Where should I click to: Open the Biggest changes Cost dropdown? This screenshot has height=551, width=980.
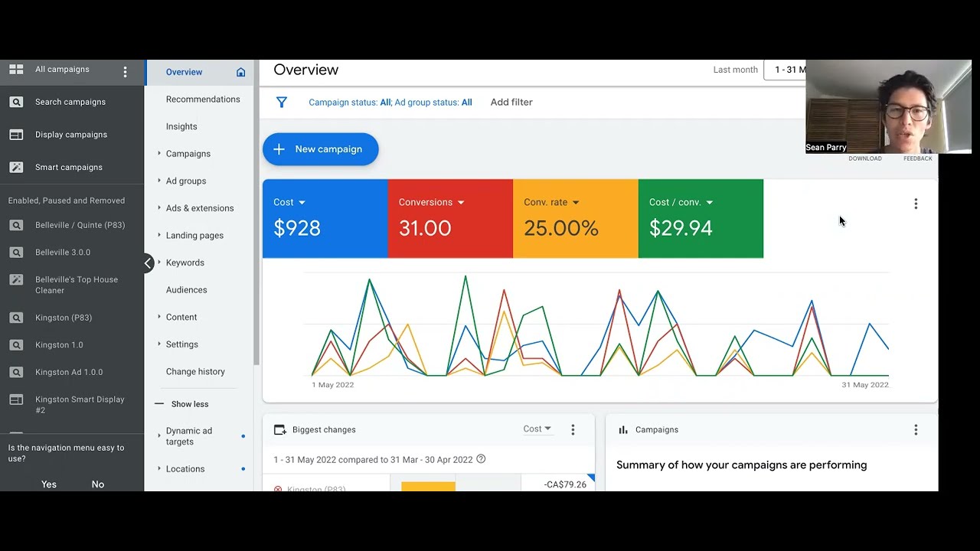coord(537,429)
